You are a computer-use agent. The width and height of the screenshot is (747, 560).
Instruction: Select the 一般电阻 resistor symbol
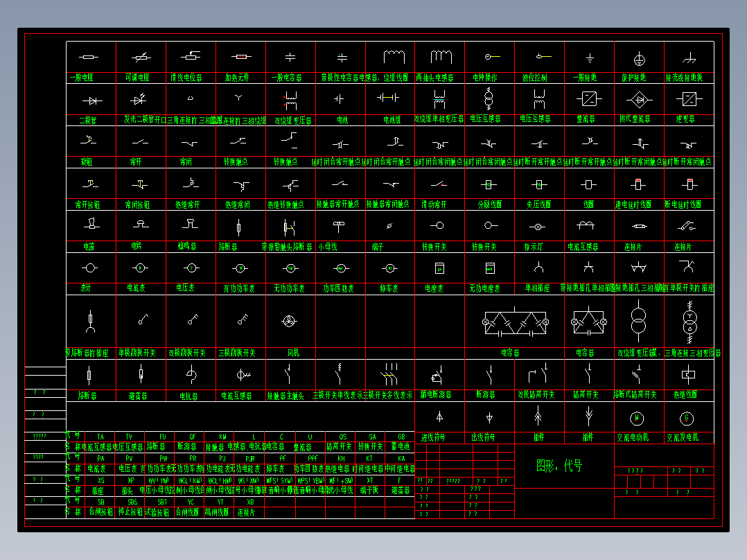89,58
